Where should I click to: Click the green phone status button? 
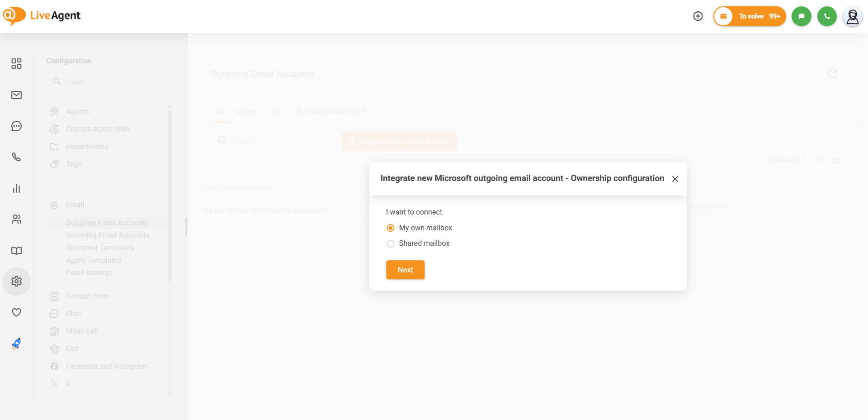827,16
